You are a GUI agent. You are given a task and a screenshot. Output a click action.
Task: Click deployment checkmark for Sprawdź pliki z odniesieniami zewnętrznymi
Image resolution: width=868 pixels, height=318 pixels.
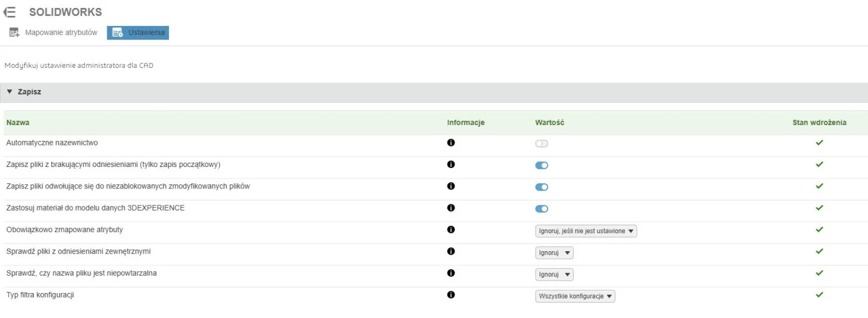coord(819,251)
